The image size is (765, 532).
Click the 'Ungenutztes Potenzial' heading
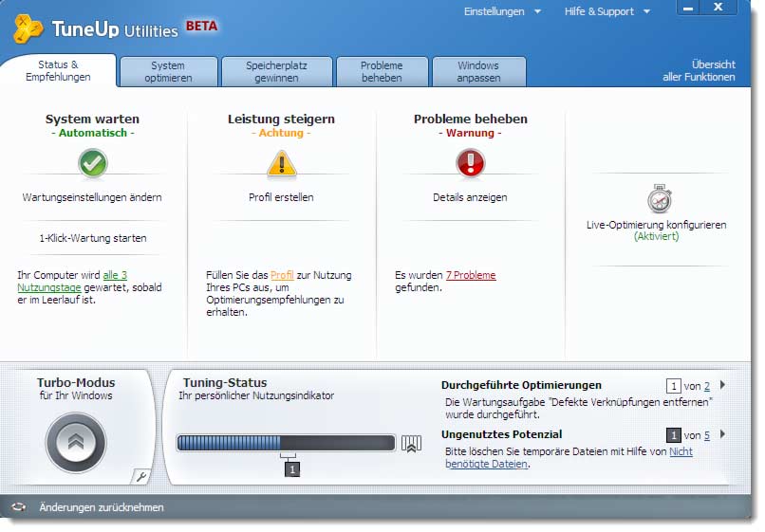coord(501,434)
